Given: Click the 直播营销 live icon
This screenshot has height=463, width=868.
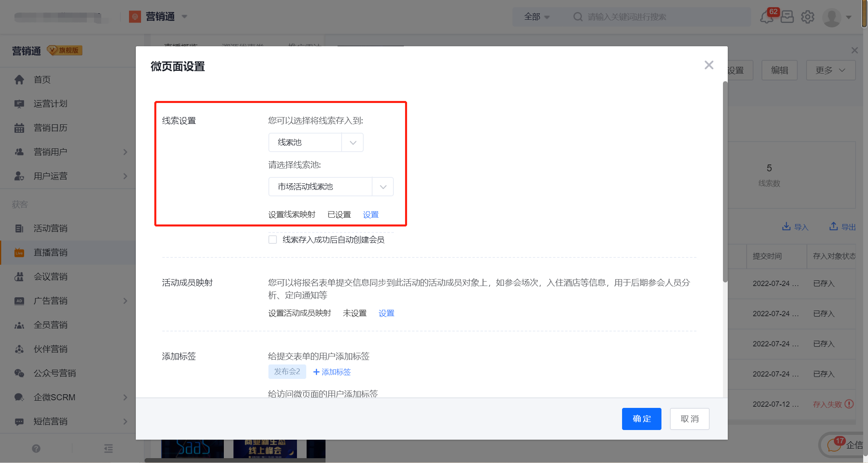Looking at the screenshot, I should 19,253.
